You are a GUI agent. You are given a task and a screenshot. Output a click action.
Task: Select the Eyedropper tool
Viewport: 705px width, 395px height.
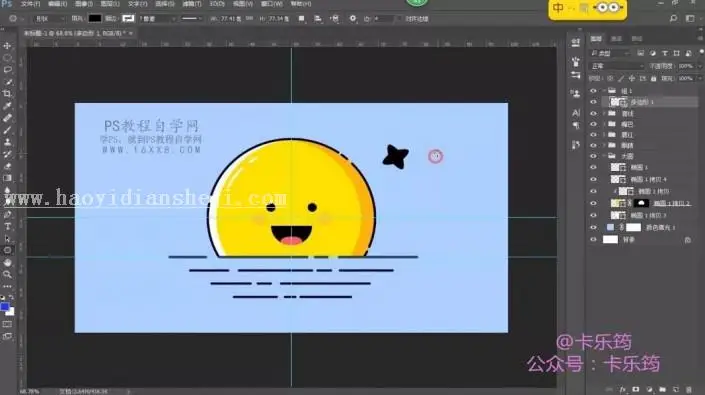(7, 106)
